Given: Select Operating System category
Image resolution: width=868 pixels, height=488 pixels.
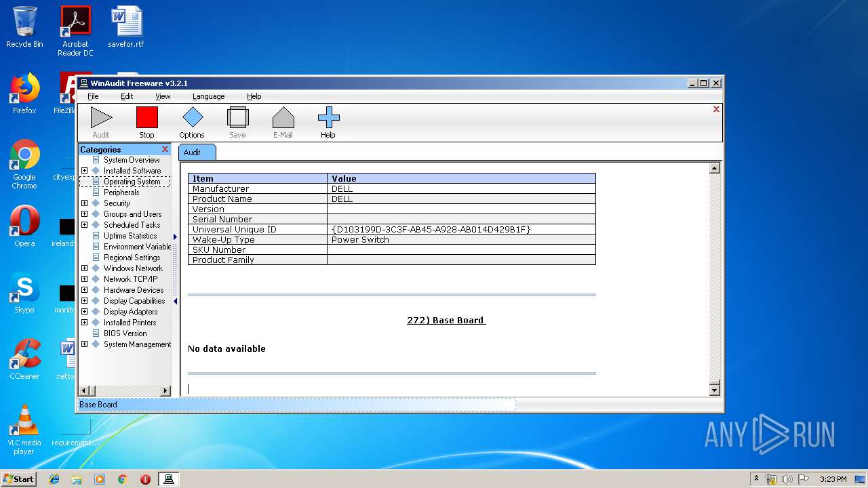Looking at the screenshot, I should point(132,182).
